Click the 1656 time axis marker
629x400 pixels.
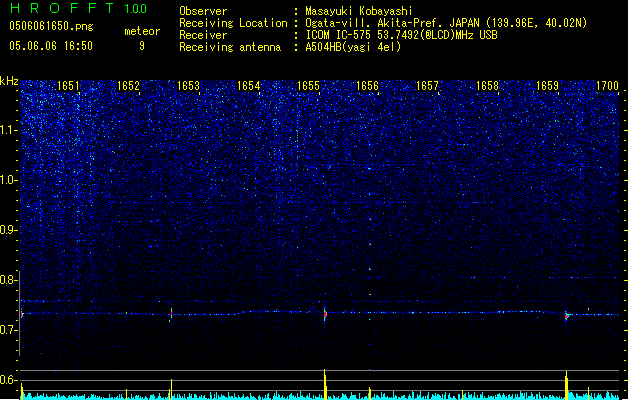tap(367, 86)
